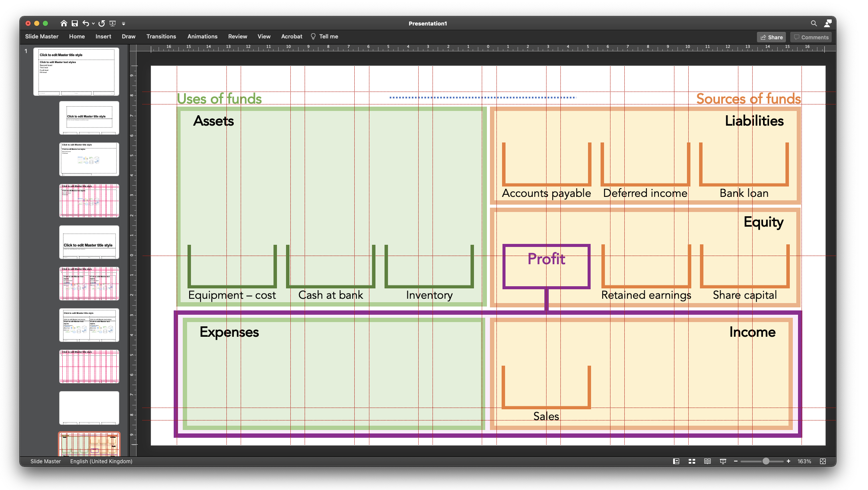Click the Home icon in title bar
This screenshot has height=490, width=868.
point(64,23)
